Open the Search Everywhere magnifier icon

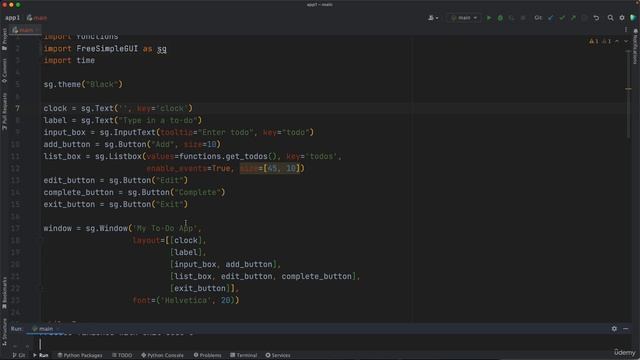pyautogui.click(x=610, y=18)
